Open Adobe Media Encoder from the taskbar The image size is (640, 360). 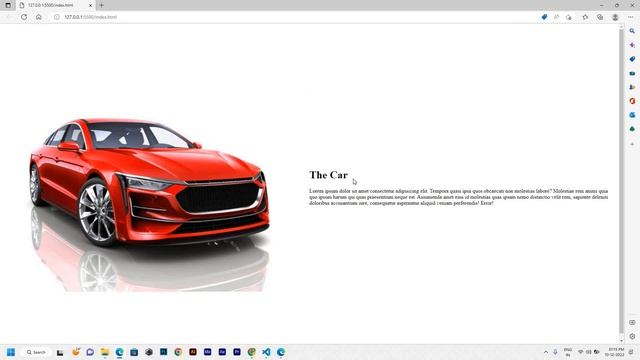208,351
